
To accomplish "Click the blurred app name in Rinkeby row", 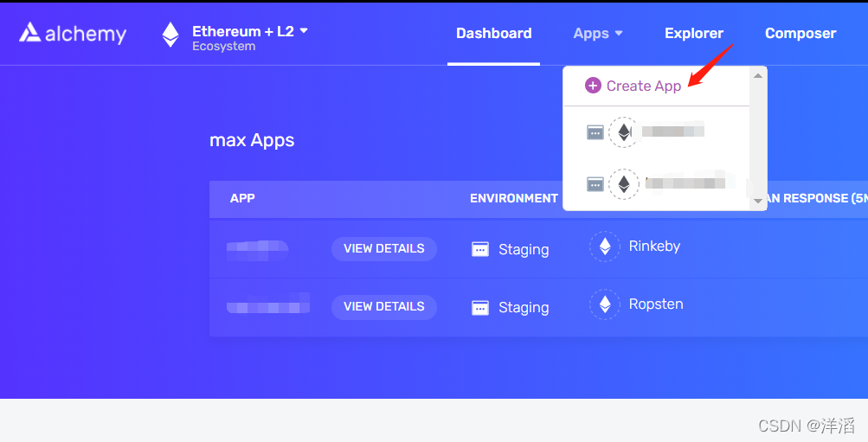I will pyautogui.click(x=257, y=250).
